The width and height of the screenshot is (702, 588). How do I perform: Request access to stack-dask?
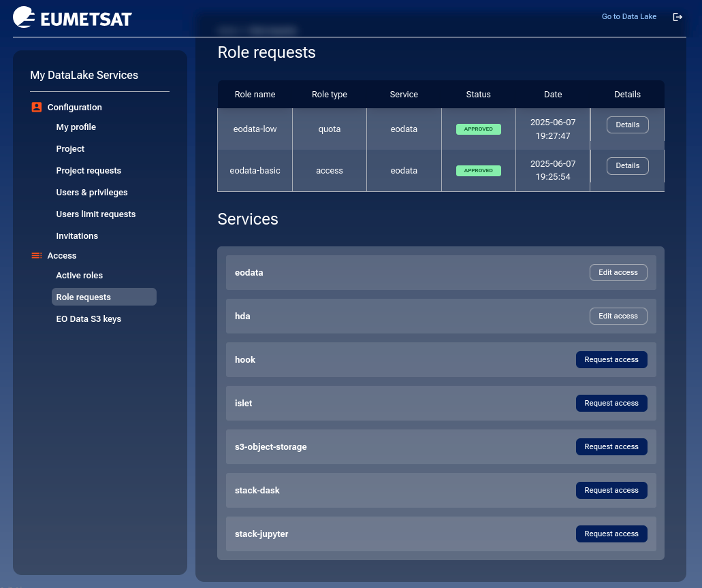pos(611,491)
